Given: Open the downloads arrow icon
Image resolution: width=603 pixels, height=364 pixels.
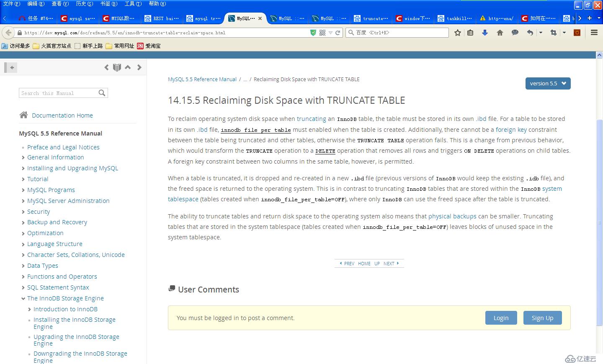Looking at the screenshot, I should click(x=485, y=33).
